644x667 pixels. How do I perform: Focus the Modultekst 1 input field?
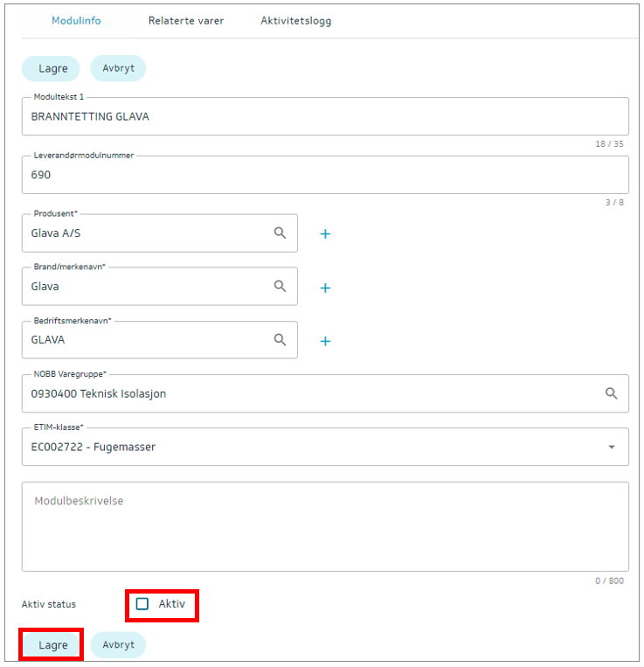point(323,116)
